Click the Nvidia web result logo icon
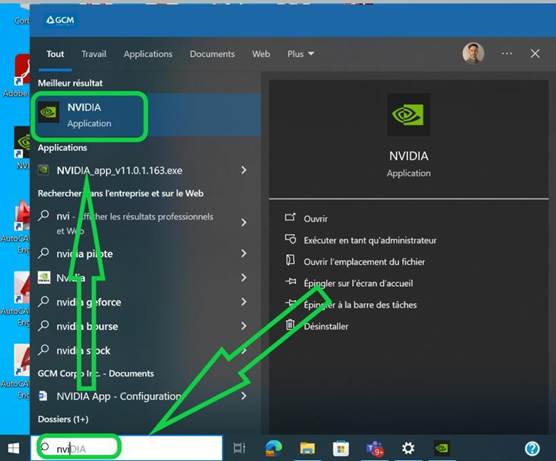The width and height of the screenshot is (556, 461). [x=44, y=278]
